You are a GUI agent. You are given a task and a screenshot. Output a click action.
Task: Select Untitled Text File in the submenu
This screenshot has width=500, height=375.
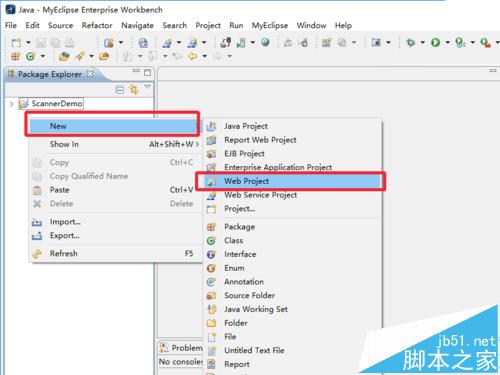[293, 350]
